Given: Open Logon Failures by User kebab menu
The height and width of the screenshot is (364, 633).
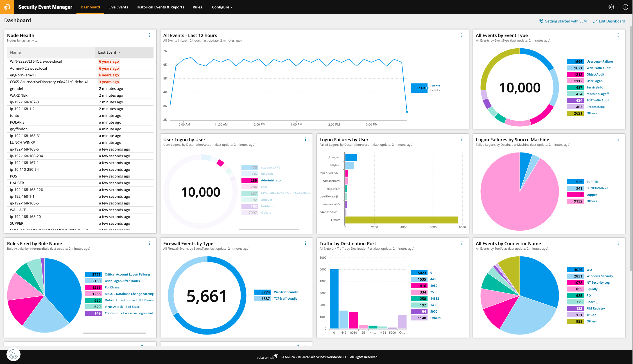Looking at the screenshot, I should [462, 139].
